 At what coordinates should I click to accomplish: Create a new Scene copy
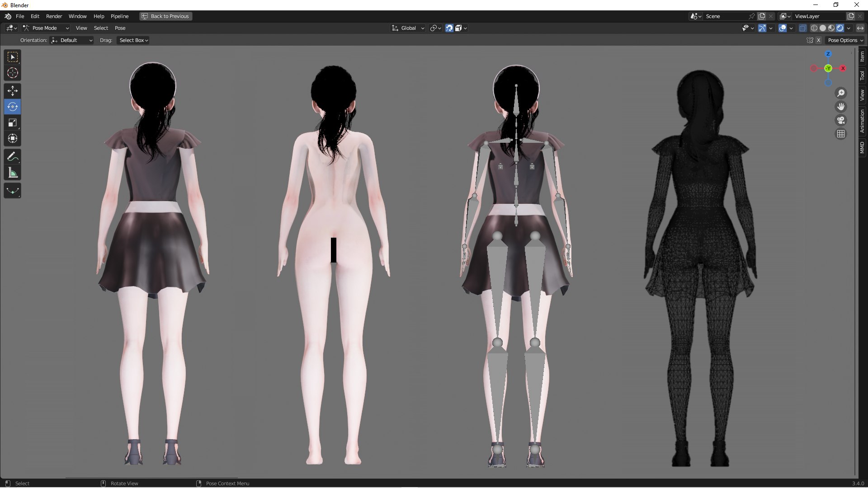point(762,16)
